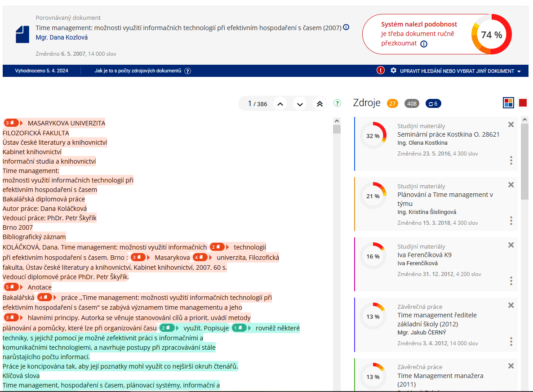Click marker 5 before 'Anotace'
The image size is (533, 392).
(13, 287)
